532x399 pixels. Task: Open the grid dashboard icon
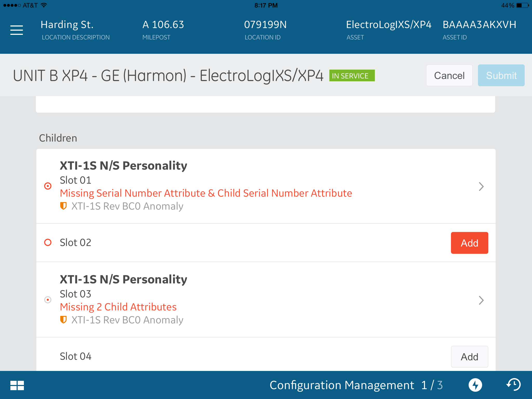(17, 385)
